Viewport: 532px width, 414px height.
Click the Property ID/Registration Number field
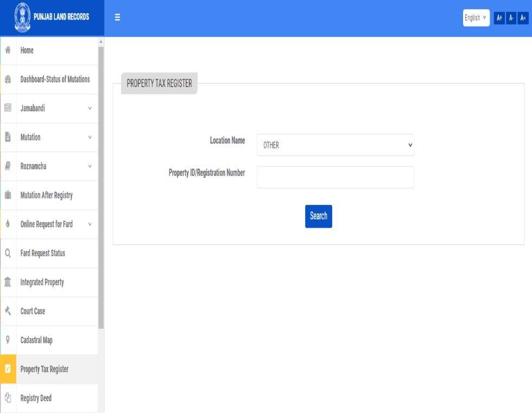335,177
